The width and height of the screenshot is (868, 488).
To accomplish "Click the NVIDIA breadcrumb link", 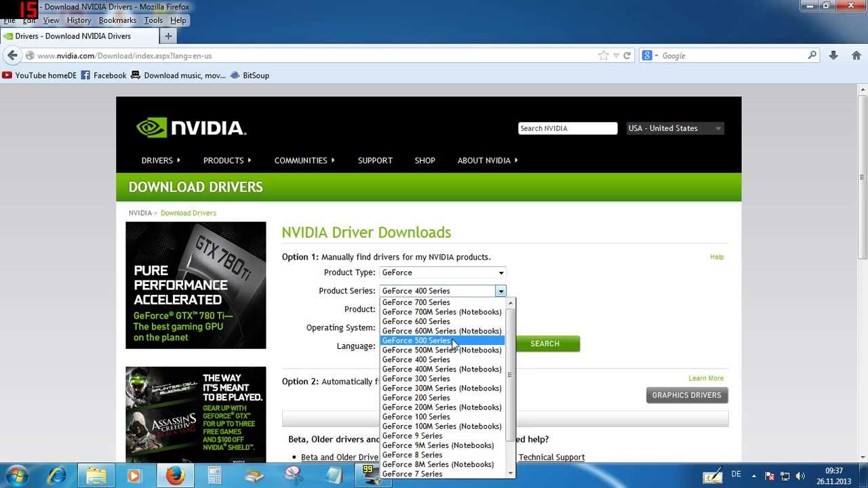I will pos(140,213).
